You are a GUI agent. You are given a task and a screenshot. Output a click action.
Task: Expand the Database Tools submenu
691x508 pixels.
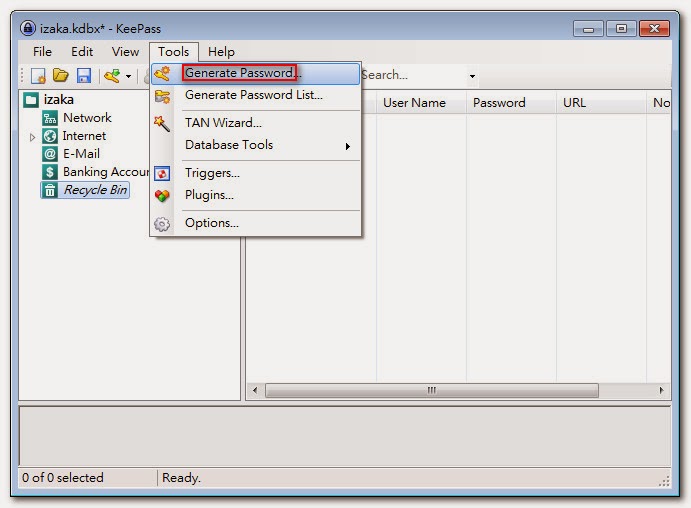pyautogui.click(x=256, y=145)
